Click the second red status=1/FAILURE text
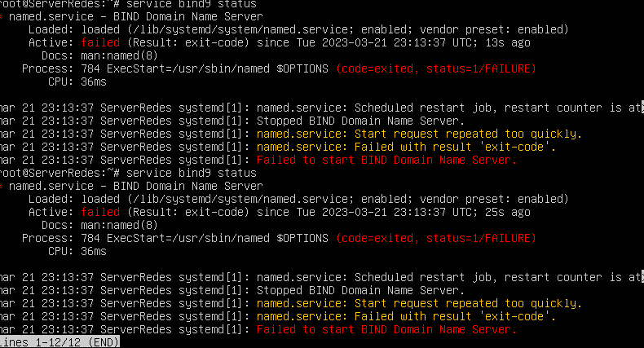 [x=481, y=238]
